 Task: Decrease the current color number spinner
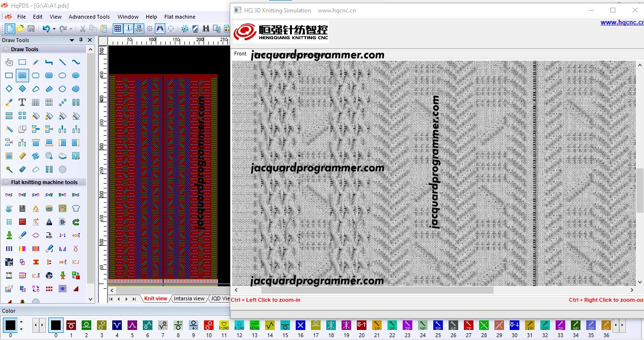21,329
